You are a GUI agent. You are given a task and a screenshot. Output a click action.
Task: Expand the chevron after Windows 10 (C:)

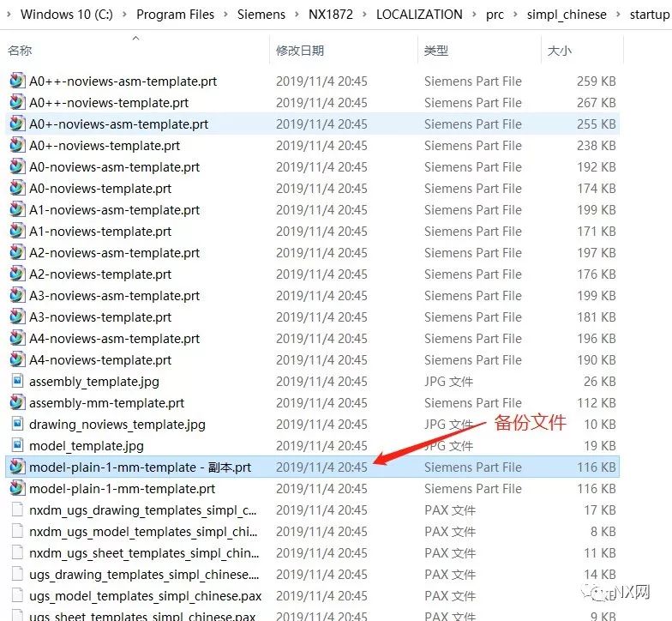[124, 14]
